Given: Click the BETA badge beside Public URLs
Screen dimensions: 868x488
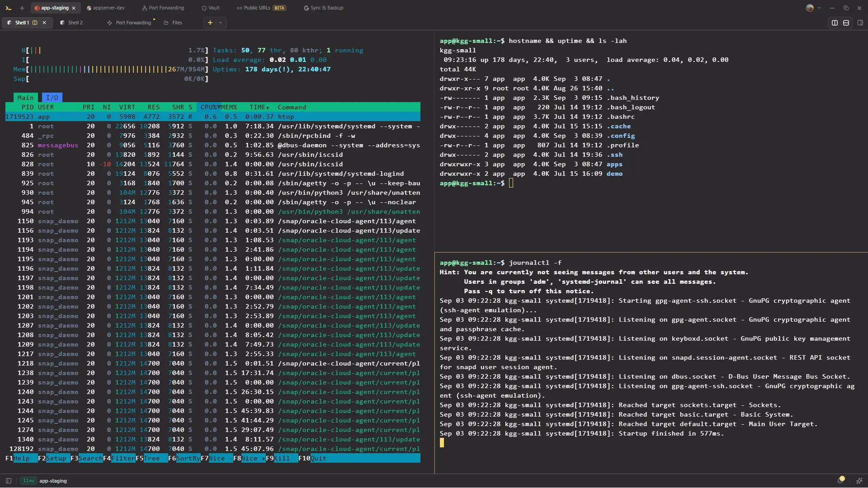Looking at the screenshot, I should tap(279, 8).
